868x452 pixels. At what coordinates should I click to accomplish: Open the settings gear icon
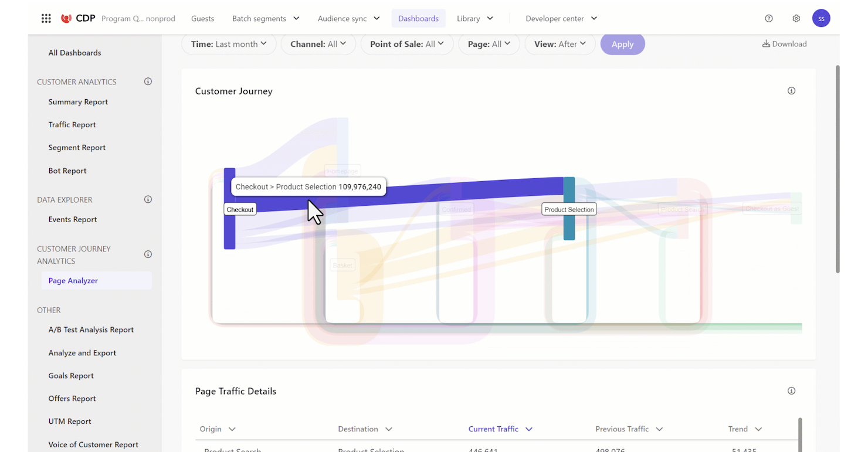[x=796, y=18]
